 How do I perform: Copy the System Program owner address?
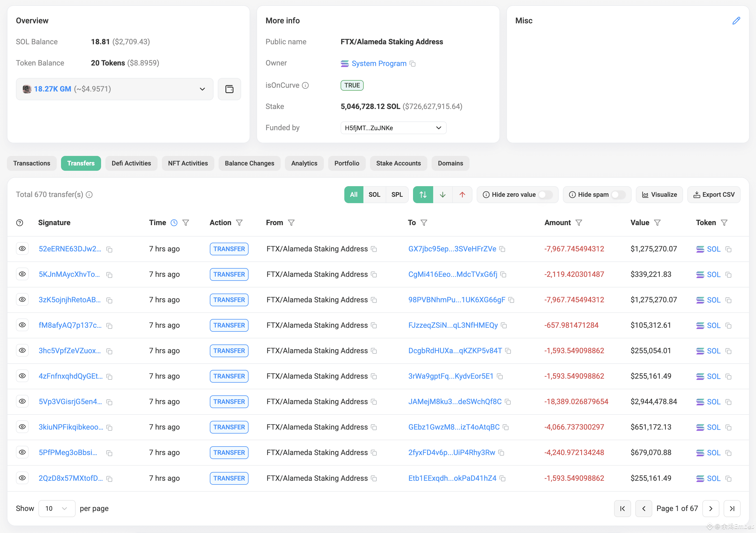[x=412, y=64]
